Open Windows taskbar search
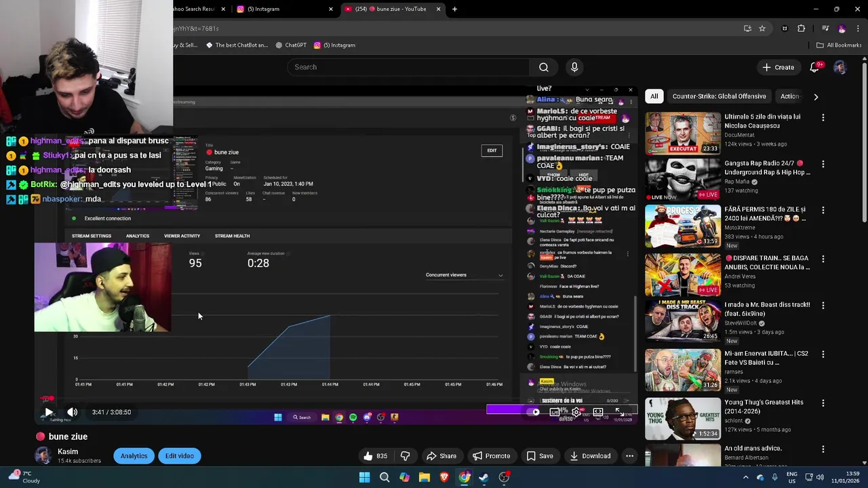 click(x=384, y=477)
